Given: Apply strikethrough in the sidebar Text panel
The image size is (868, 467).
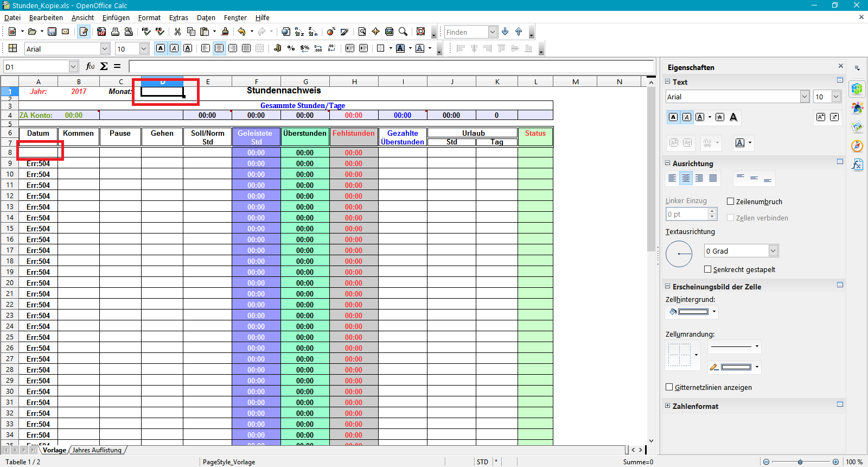Looking at the screenshot, I should pos(720,117).
